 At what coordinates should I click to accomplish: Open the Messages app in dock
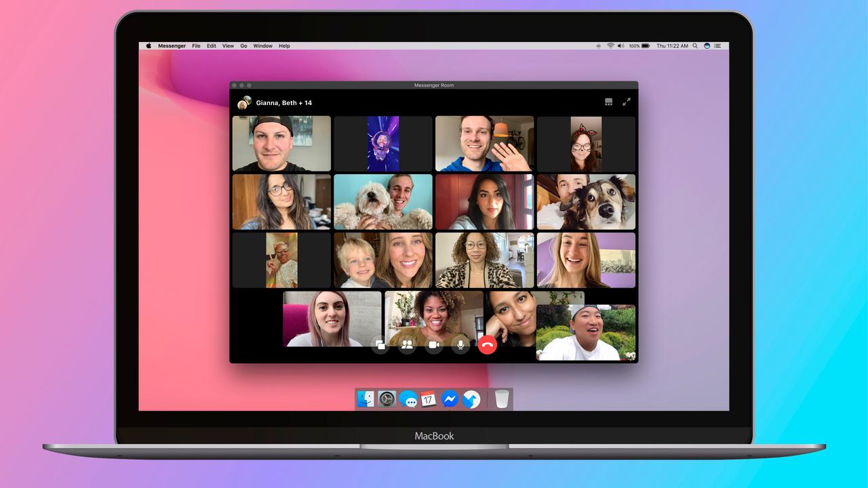click(x=408, y=399)
